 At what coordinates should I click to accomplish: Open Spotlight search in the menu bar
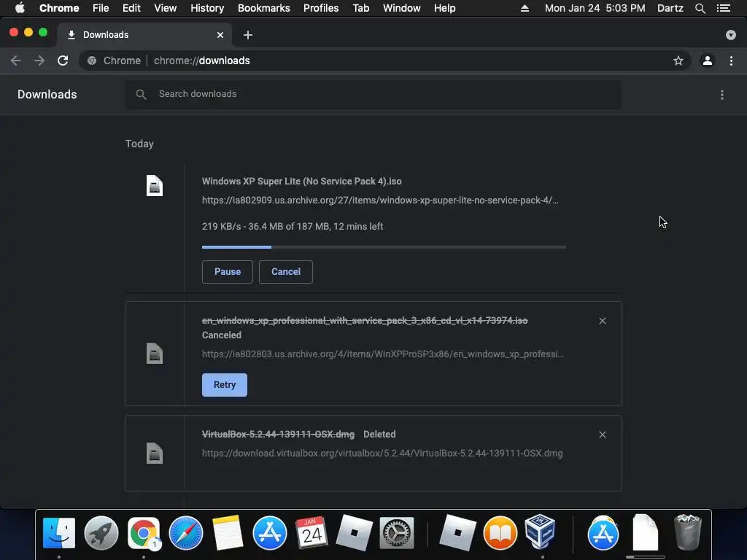click(x=700, y=8)
